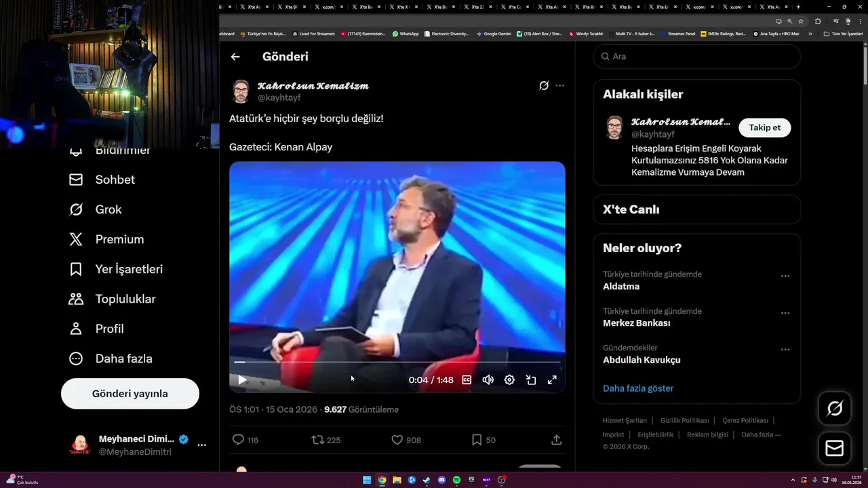Seek on the video progress bar

397,362
